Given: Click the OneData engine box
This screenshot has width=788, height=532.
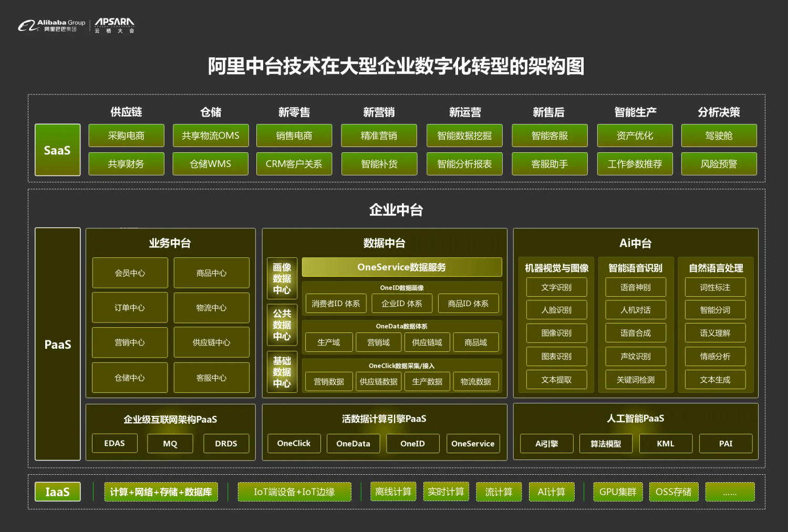Looking at the screenshot, I should coord(353,443).
